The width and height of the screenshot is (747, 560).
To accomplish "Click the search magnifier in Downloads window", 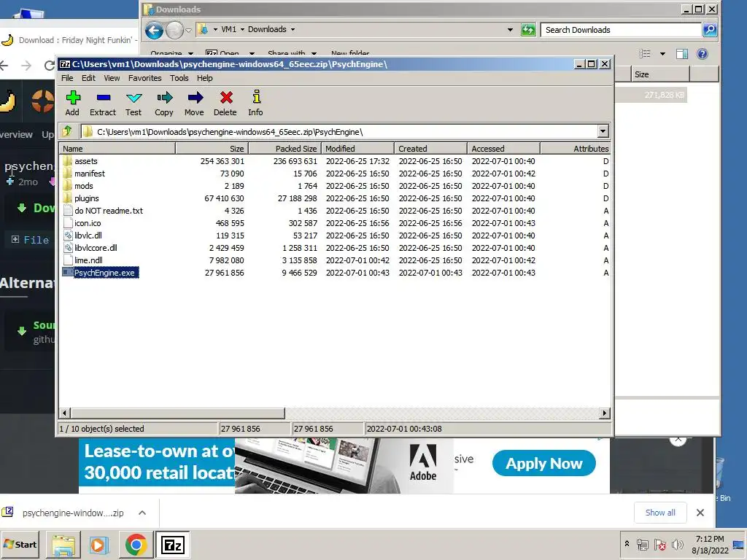I will tap(709, 29).
